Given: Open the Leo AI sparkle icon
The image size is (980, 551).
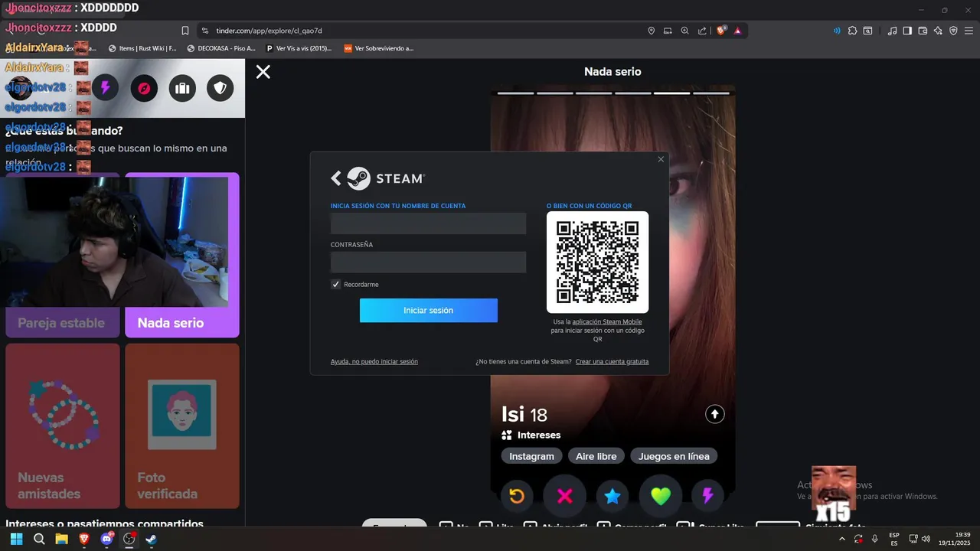Looking at the screenshot, I should (x=938, y=31).
